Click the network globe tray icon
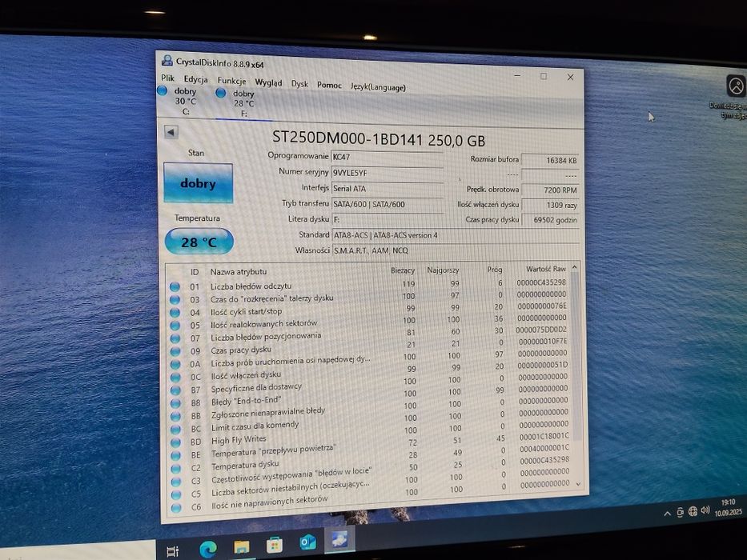Image resolution: width=747 pixels, height=560 pixels. coord(693,511)
